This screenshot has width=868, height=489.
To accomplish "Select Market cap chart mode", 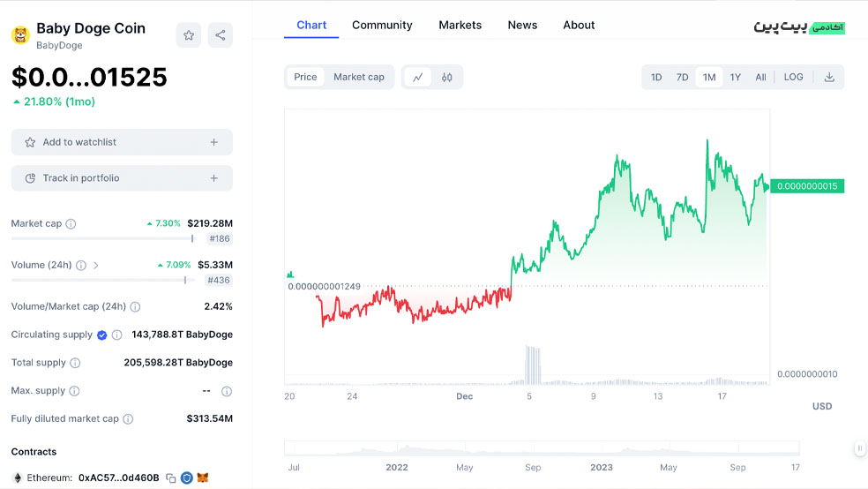I will pyautogui.click(x=359, y=77).
